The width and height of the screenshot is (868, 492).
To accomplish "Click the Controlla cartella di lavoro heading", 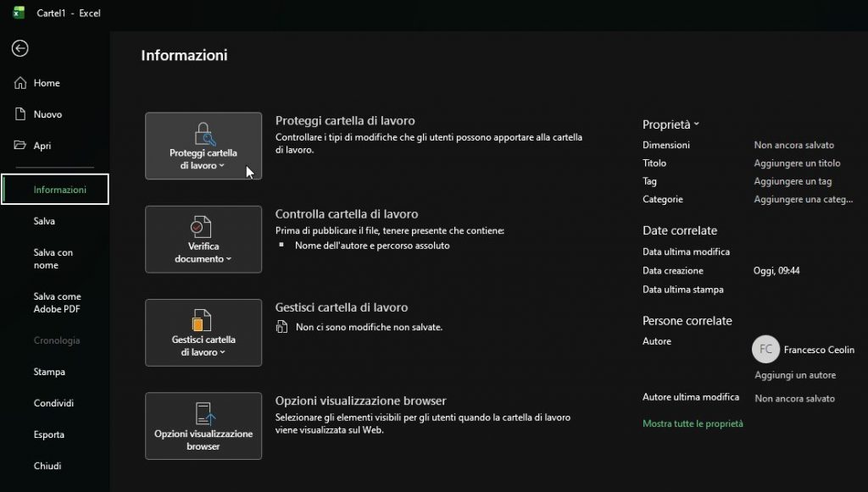I will coord(347,214).
